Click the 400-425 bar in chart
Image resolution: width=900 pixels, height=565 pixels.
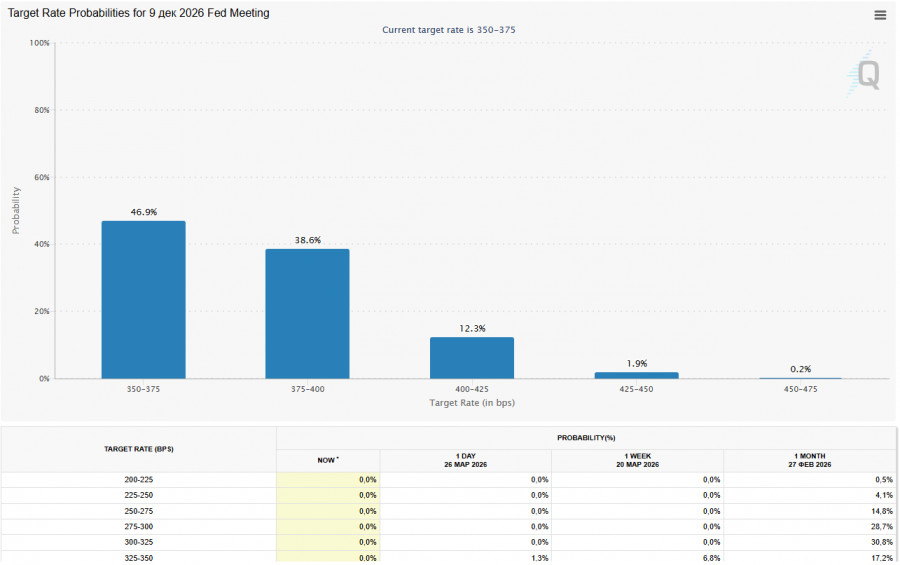point(472,358)
